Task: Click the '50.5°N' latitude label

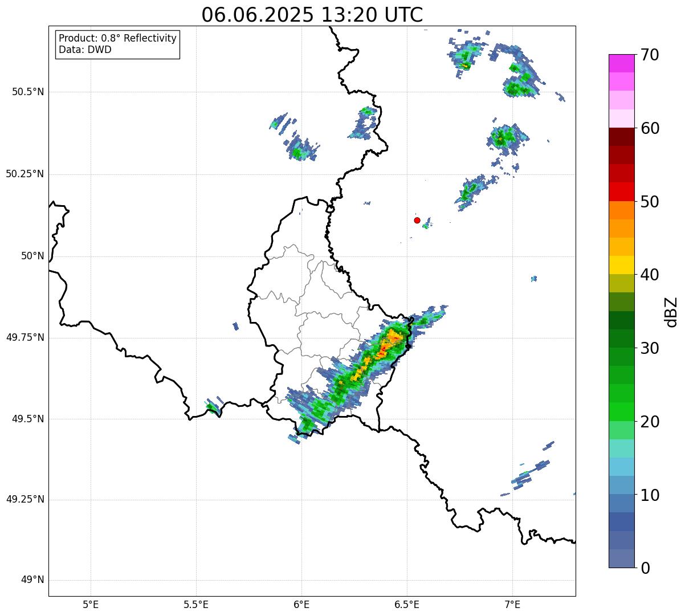Action: point(27,92)
